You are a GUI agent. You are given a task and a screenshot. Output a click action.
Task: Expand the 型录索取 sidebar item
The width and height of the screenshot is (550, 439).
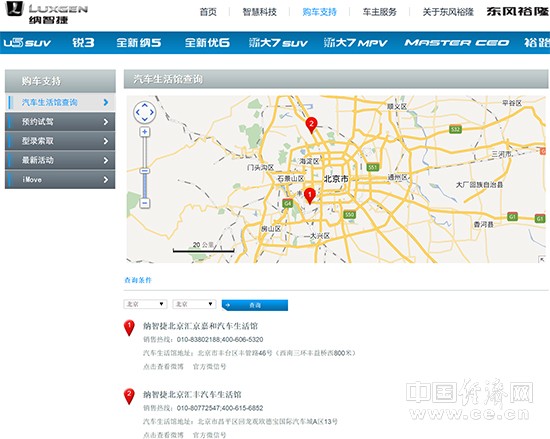(x=60, y=141)
